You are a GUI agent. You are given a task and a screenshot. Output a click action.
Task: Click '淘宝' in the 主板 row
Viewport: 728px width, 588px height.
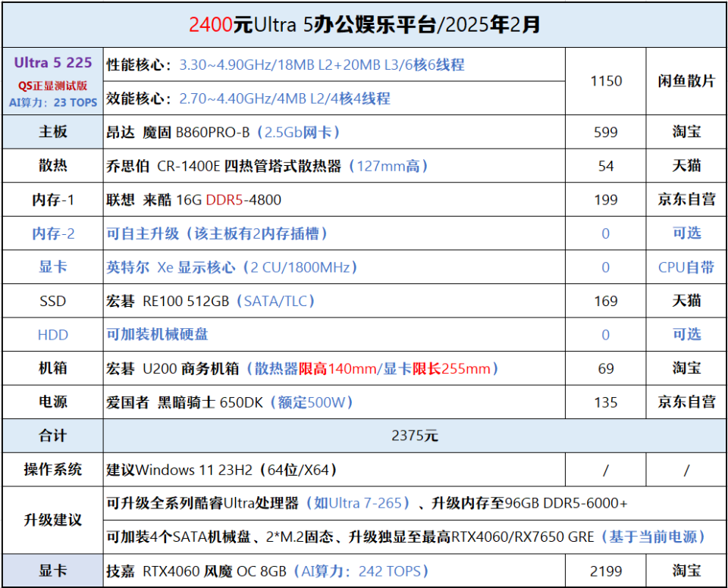(686, 132)
